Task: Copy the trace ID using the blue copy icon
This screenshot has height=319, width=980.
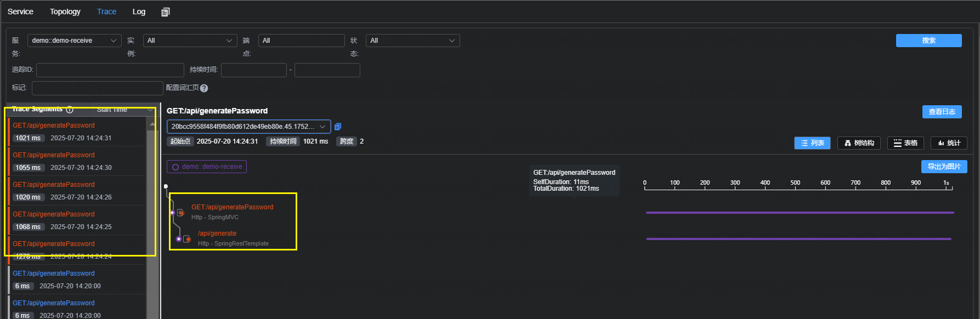Action: point(338,127)
